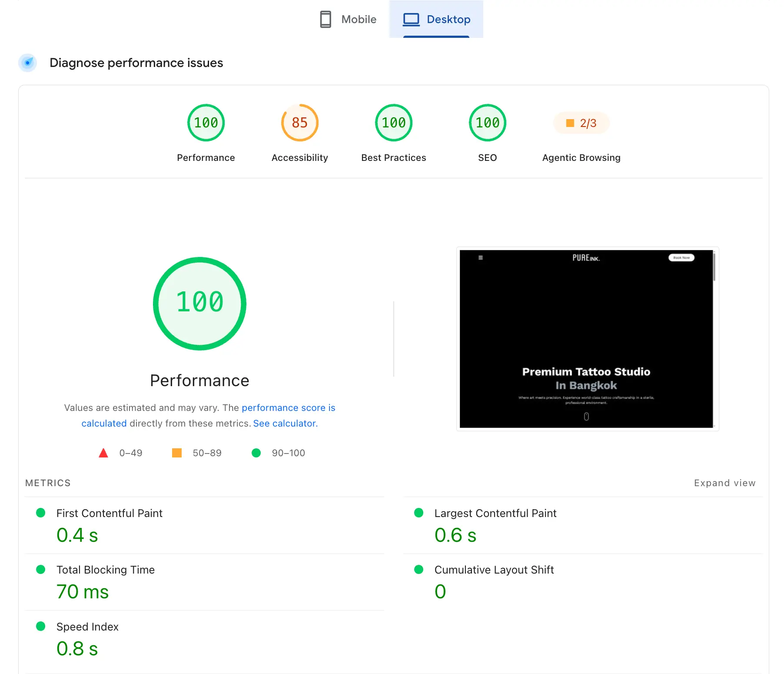
Task: Click the 0.8 s Speed Index value
Action: 77,649
